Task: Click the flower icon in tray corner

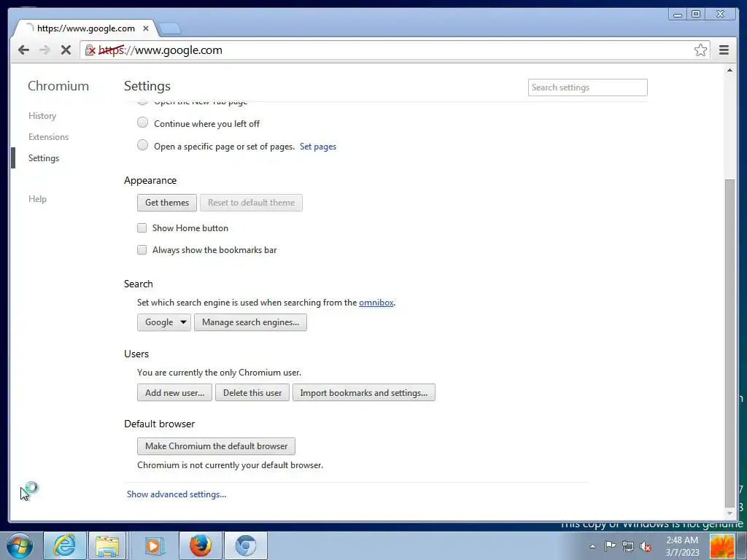Action: [722, 546]
